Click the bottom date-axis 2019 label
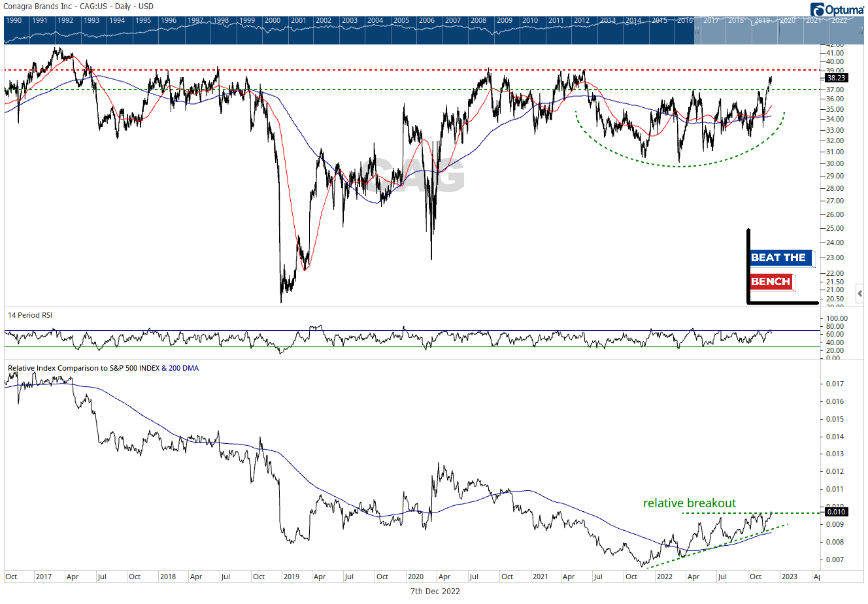 pyautogui.click(x=292, y=577)
